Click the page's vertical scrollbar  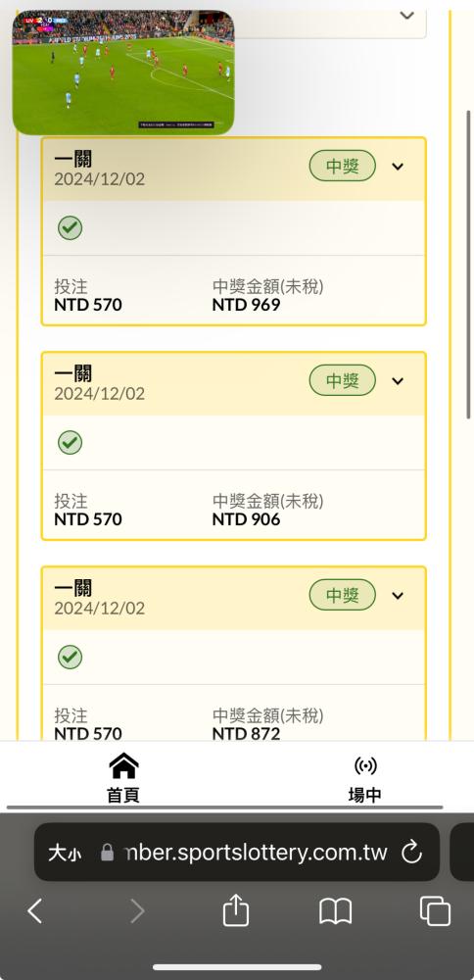pyautogui.click(x=469, y=265)
